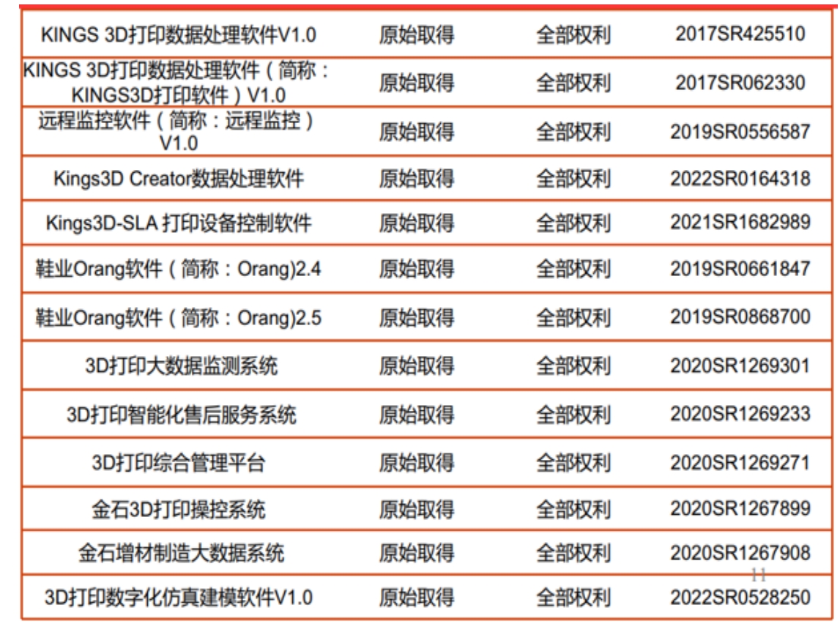This screenshot has height=624, width=840.
Task: Select "全部权利" in the Orang)2.4 row
Action: (573, 270)
